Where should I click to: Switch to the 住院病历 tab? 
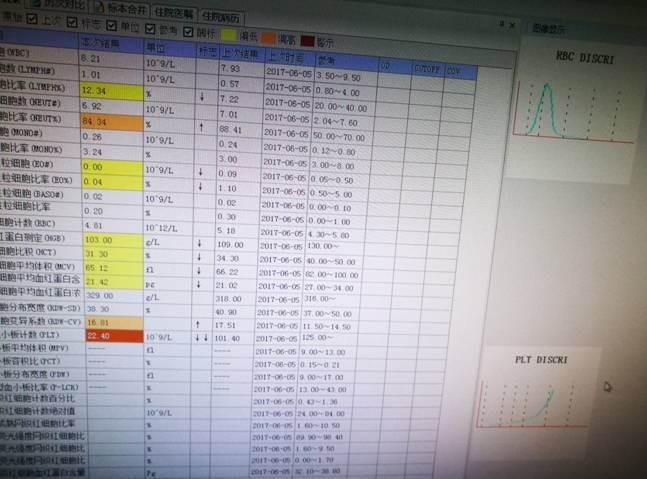tap(221, 17)
